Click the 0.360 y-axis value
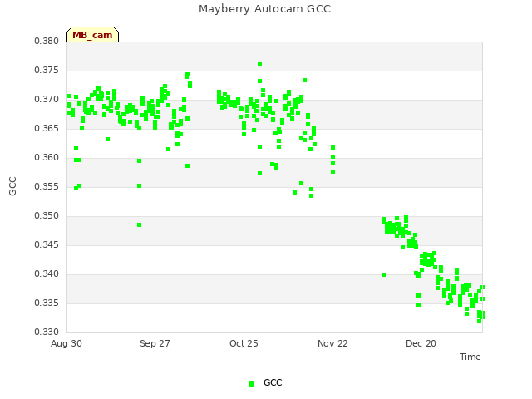 (47, 157)
